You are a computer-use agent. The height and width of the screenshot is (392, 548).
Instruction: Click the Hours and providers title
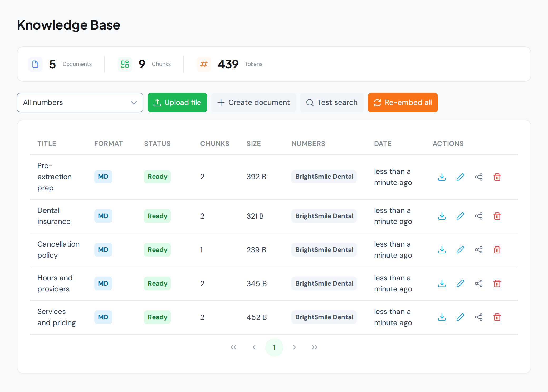pyautogui.click(x=55, y=283)
